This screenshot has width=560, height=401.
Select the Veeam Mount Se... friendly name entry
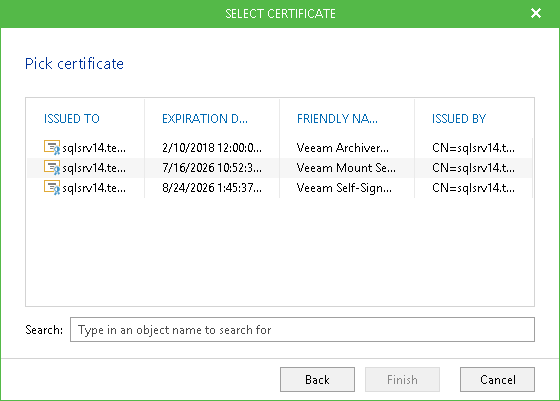point(346,168)
